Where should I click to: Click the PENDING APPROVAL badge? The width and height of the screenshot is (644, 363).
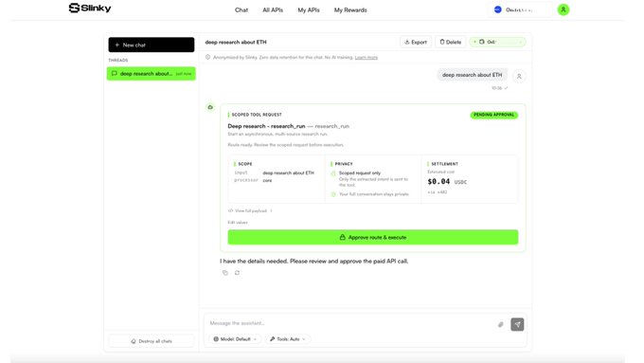tap(494, 115)
